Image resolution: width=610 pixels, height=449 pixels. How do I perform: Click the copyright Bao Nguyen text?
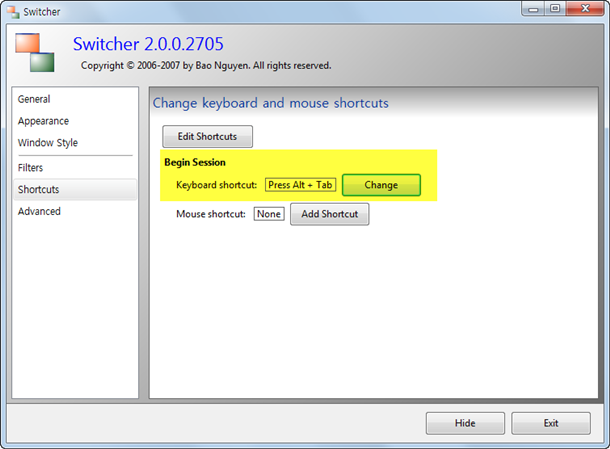pos(206,65)
